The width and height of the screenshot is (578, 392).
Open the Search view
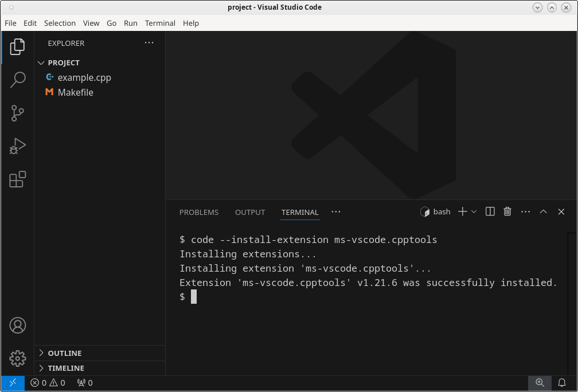(x=17, y=80)
